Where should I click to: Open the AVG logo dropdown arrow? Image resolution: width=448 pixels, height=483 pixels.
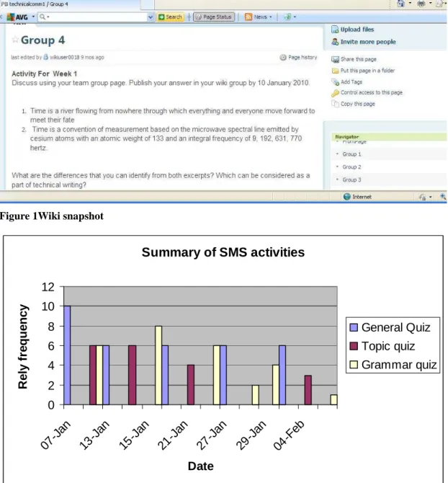[33, 17]
